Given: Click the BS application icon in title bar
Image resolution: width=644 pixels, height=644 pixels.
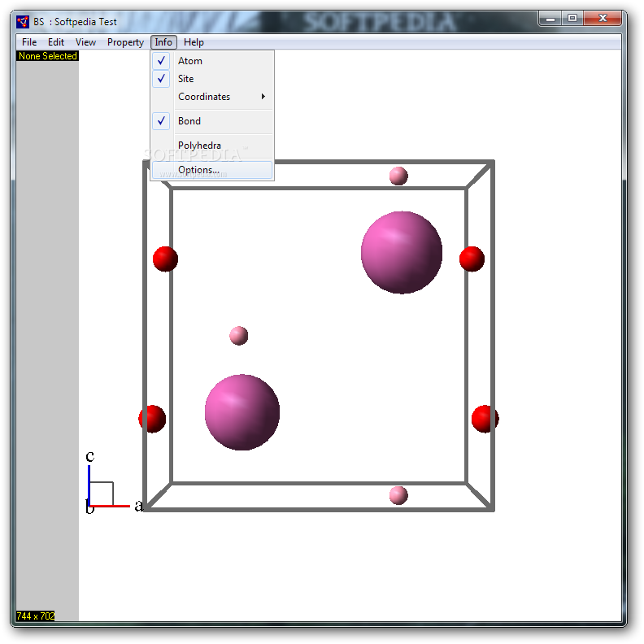Looking at the screenshot, I should click(x=23, y=22).
